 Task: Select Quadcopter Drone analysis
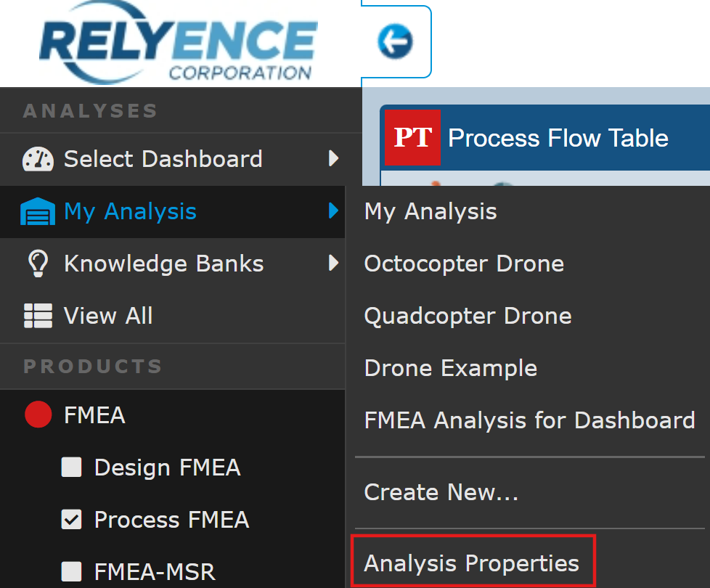coord(468,316)
